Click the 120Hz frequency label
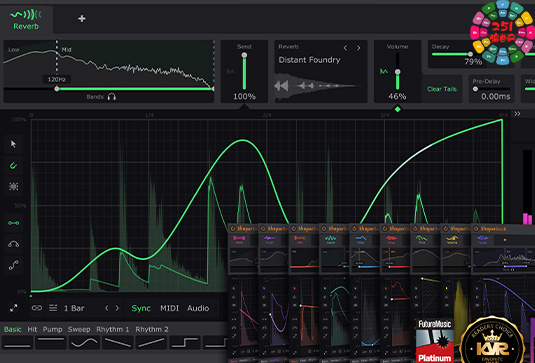The height and width of the screenshot is (363, 535). click(57, 79)
